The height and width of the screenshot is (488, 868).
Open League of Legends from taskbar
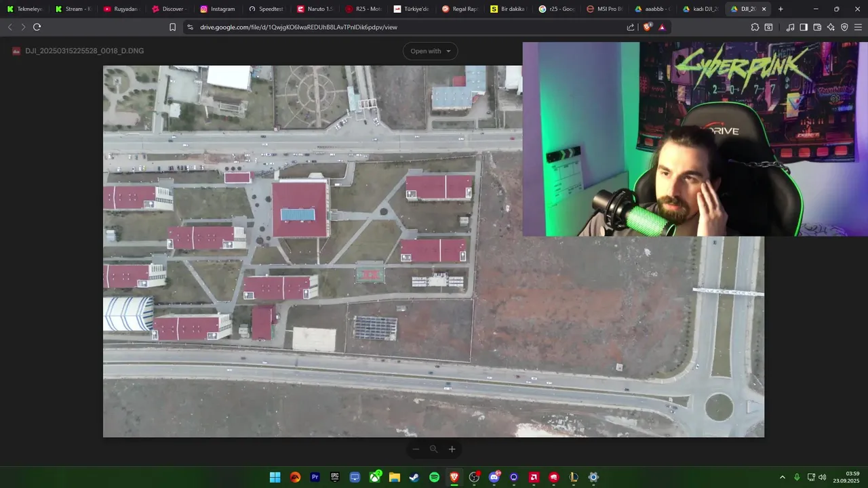[574, 477]
